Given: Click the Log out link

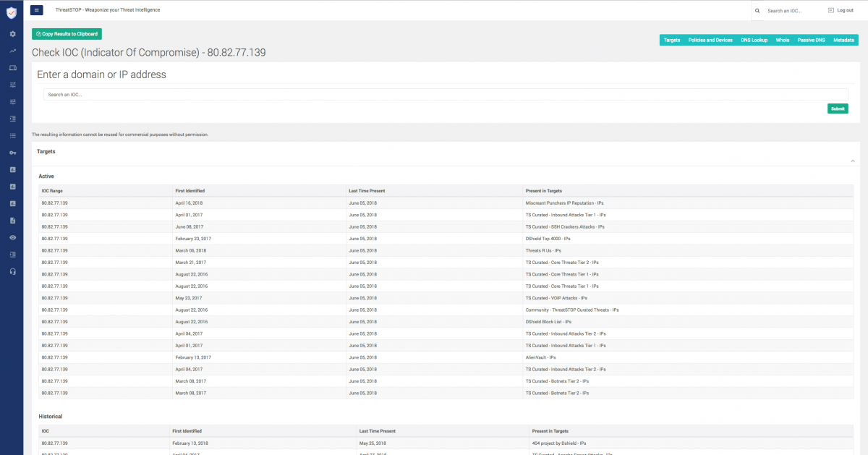Looking at the screenshot, I should pyautogui.click(x=840, y=10).
